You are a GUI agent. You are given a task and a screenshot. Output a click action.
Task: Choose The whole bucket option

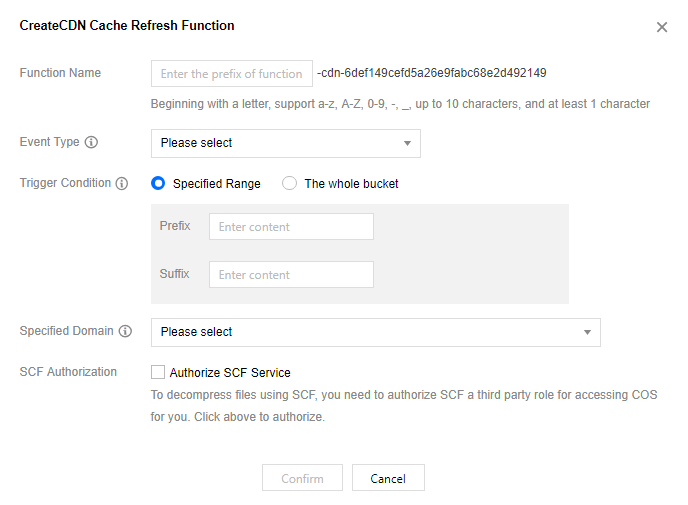pyautogui.click(x=290, y=184)
